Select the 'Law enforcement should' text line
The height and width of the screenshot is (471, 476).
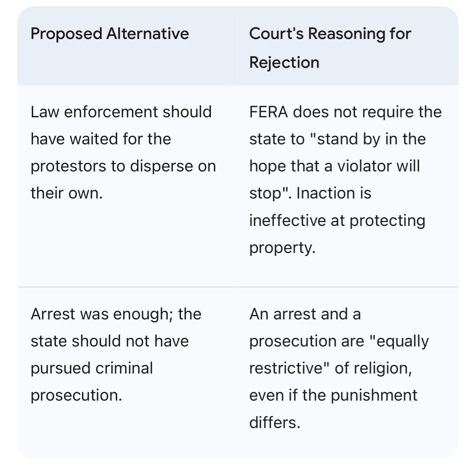121,112
